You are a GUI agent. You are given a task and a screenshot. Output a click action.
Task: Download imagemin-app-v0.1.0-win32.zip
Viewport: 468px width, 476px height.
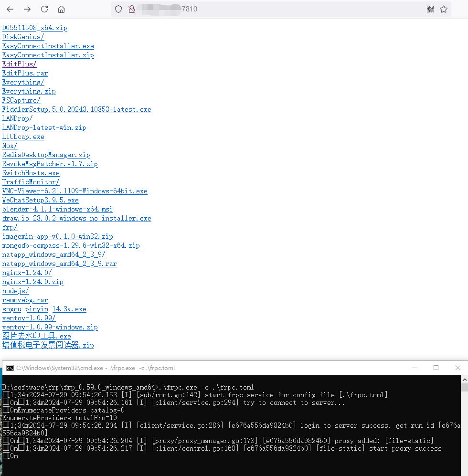coord(57,237)
